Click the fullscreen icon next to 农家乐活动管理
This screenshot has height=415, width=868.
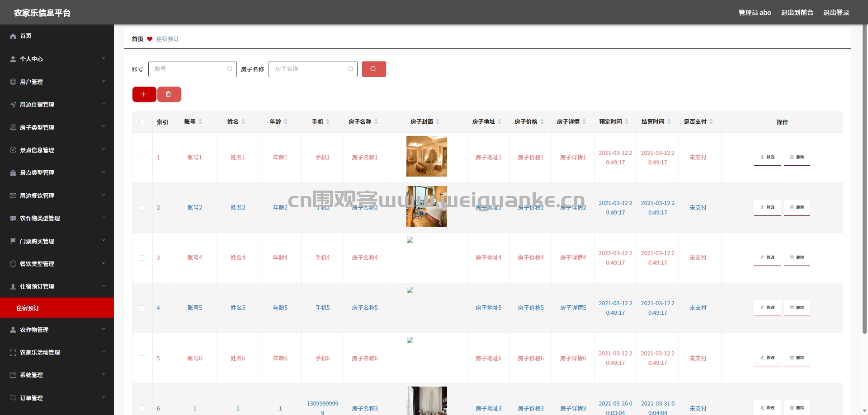pos(13,352)
